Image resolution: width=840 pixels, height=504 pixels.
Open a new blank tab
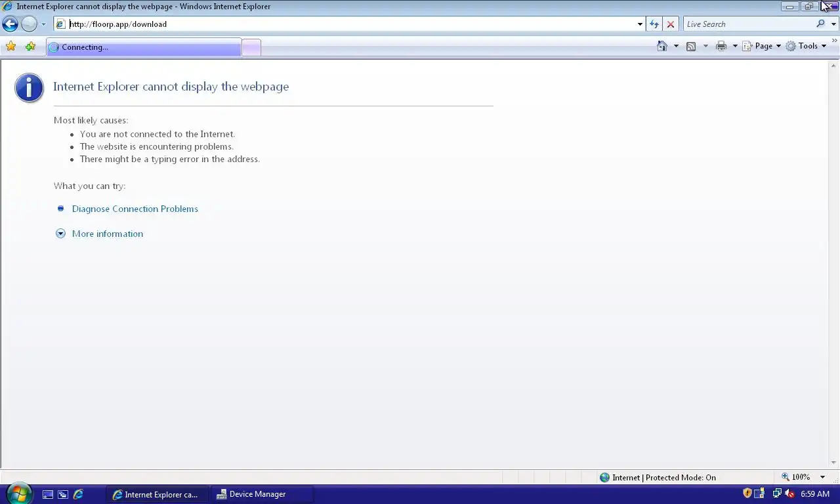pyautogui.click(x=251, y=47)
